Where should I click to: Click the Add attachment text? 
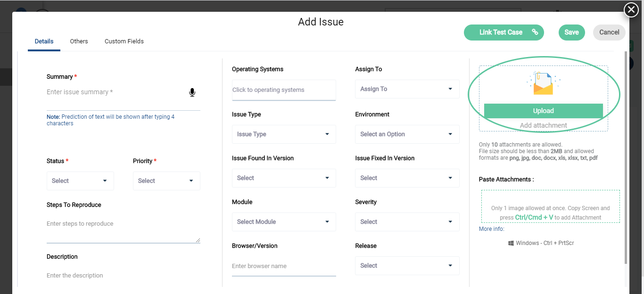(543, 125)
